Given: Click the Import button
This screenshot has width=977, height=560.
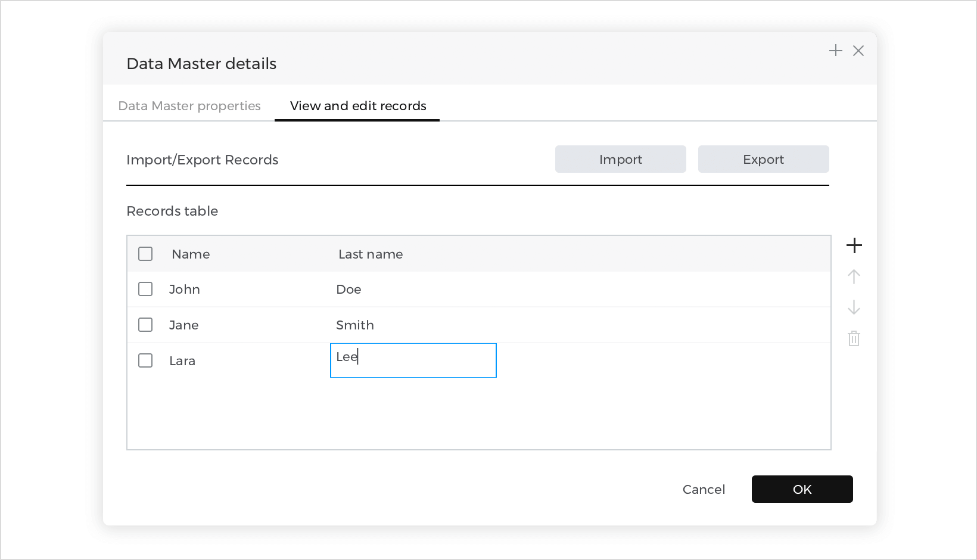Looking at the screenshot, I should click(x=620, y=159).
